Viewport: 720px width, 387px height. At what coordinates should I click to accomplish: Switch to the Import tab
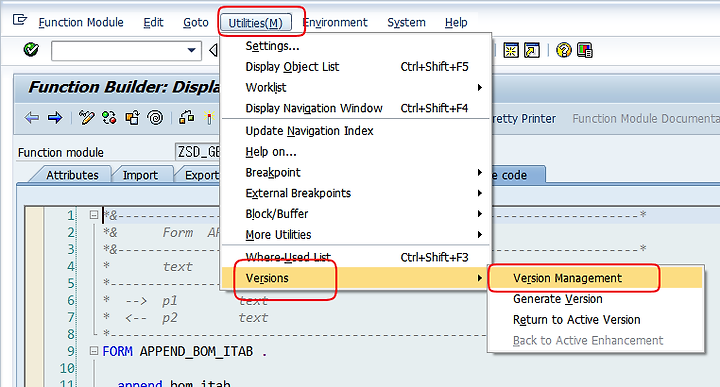(140, 175)
